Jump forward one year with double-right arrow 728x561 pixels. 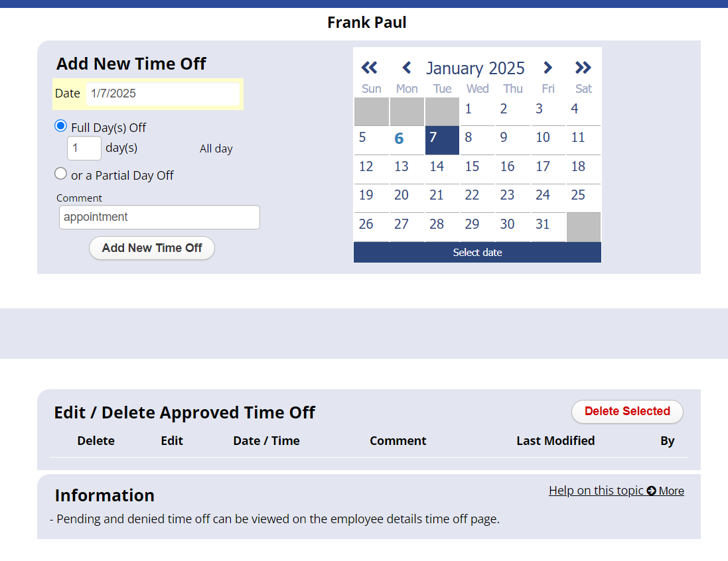pyautogui.click(x=583, y=67)
